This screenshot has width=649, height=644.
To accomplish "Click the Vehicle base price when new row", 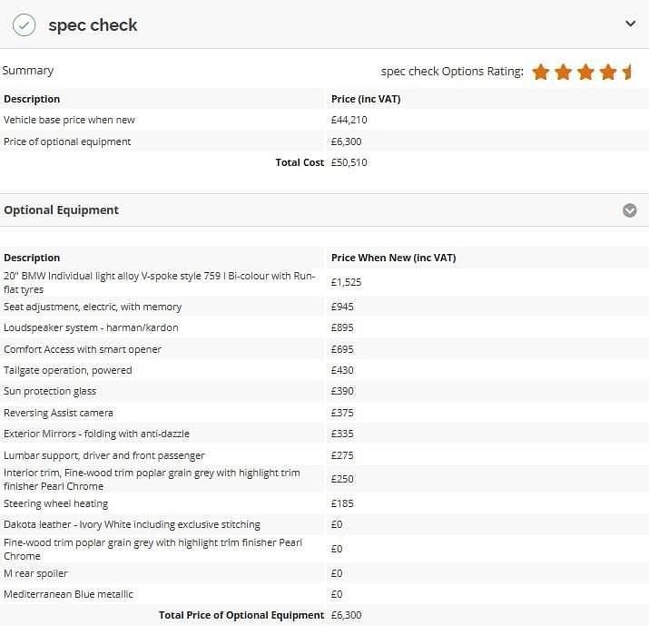I will click(325, 120).
